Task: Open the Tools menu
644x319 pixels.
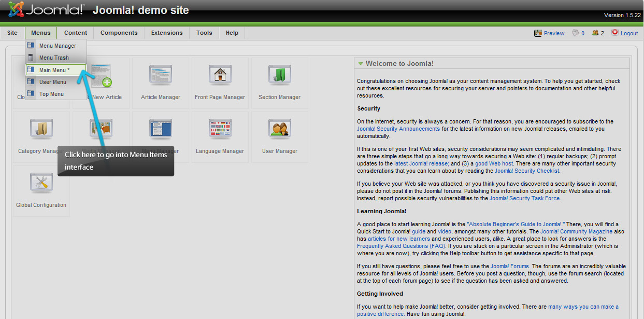Action: (x=204, y=33)
